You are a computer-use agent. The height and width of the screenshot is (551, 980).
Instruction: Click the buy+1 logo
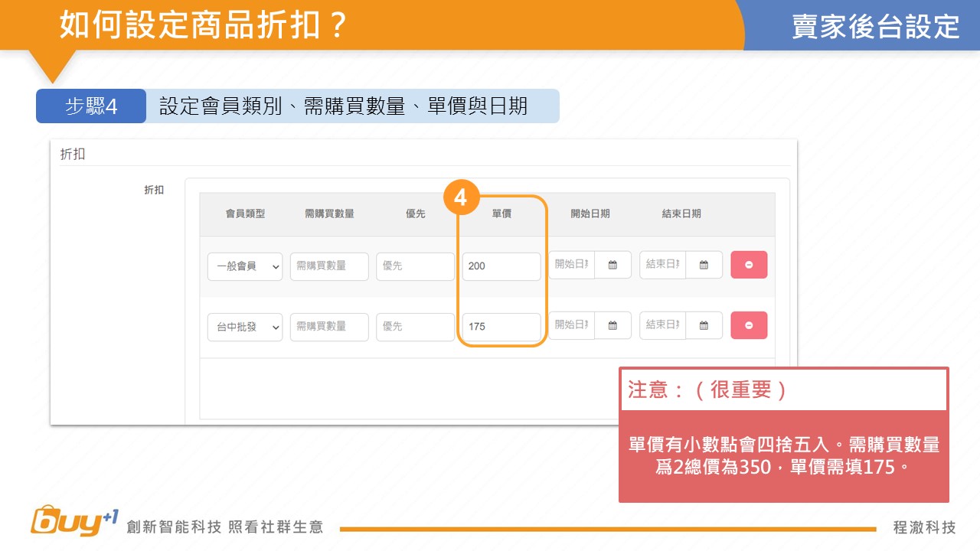[74, 522]
